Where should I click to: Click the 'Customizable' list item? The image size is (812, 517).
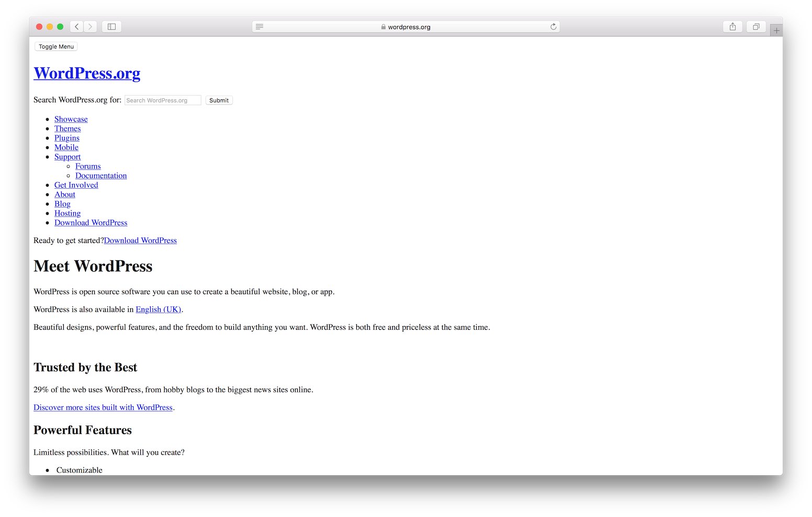click(x=80, y=470)
